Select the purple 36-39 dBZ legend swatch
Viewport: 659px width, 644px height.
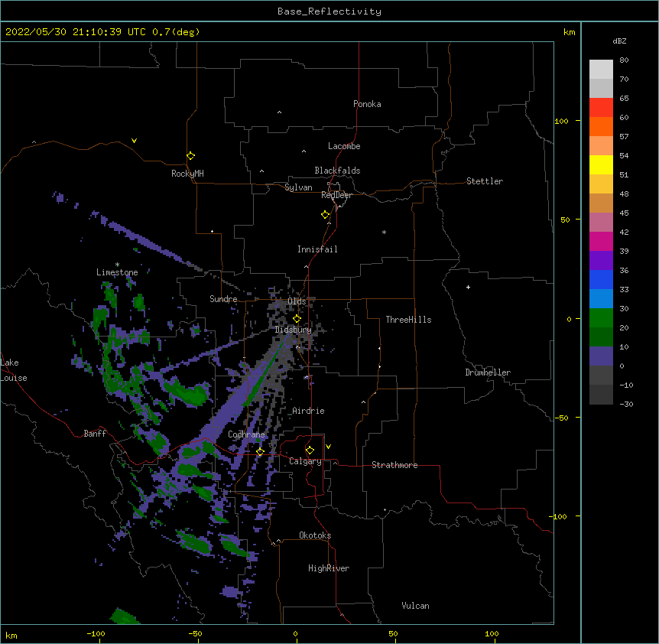tap(601, 261)
